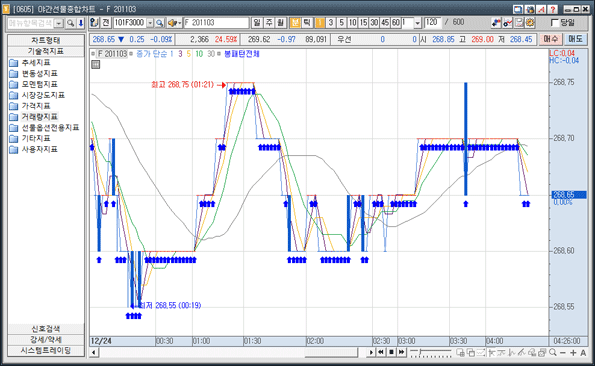Select the 5-minute interval button
This screenshot has width=595, height=366.
tap(342, 23)
